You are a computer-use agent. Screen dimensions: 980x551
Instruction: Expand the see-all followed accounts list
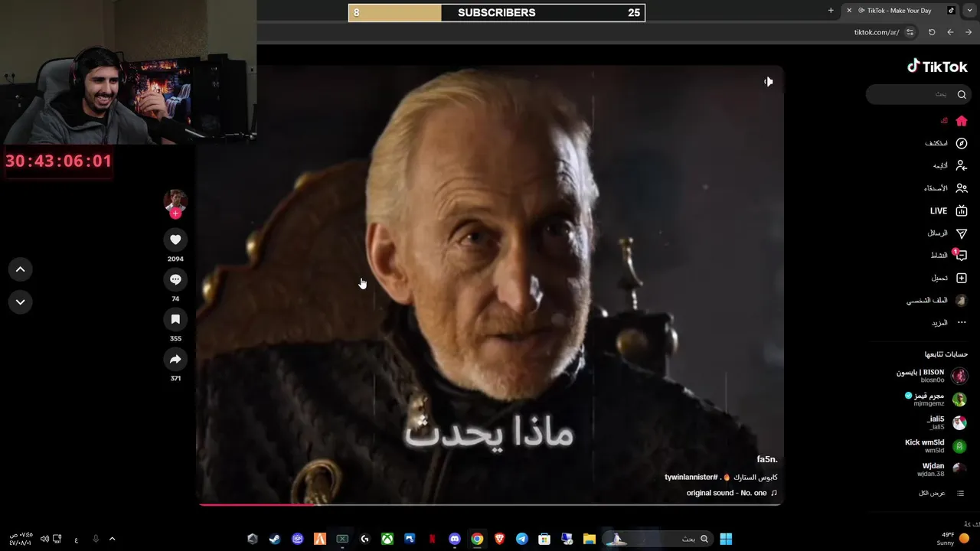(942, 493)
